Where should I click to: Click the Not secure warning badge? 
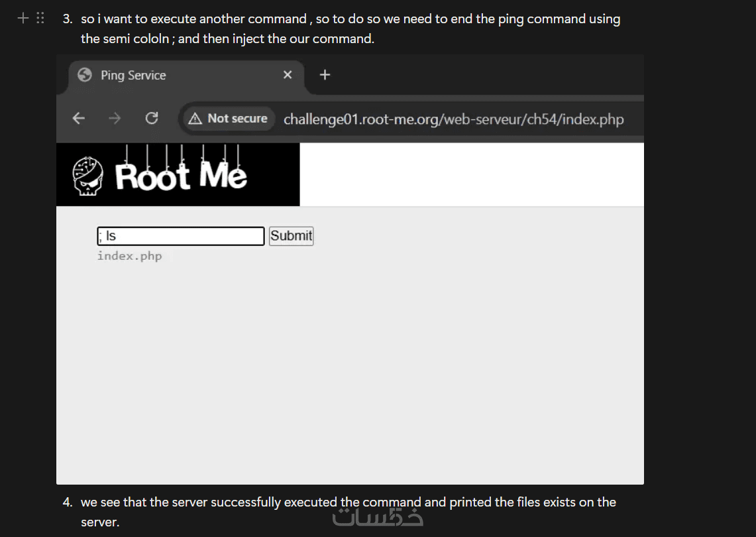(x=228, y=119)
